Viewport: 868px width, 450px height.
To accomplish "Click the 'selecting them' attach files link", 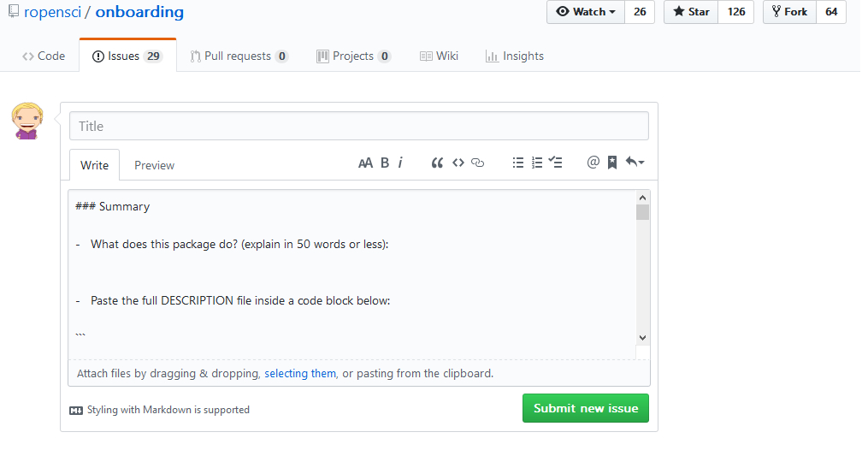I will click(300, 374).
